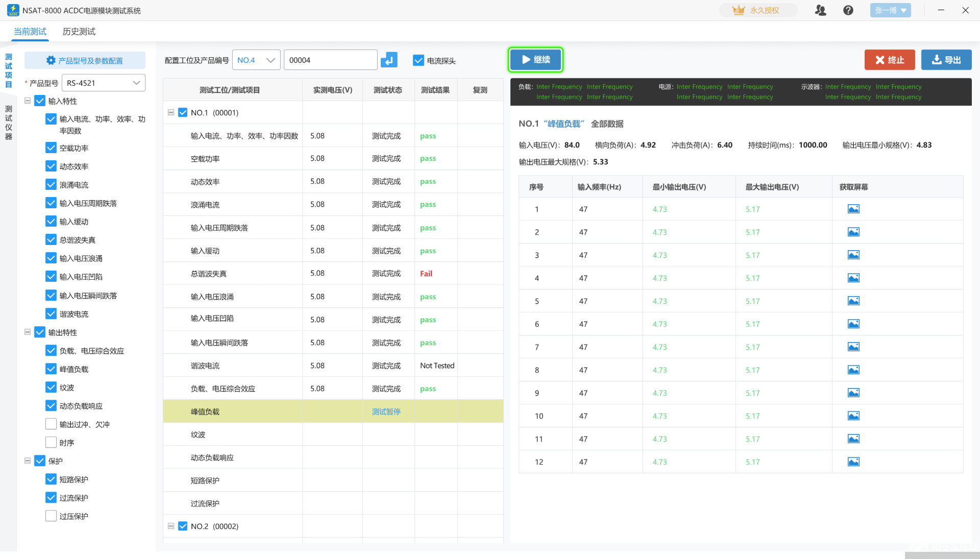Switch to 当前测试 tab

(30, 32)
